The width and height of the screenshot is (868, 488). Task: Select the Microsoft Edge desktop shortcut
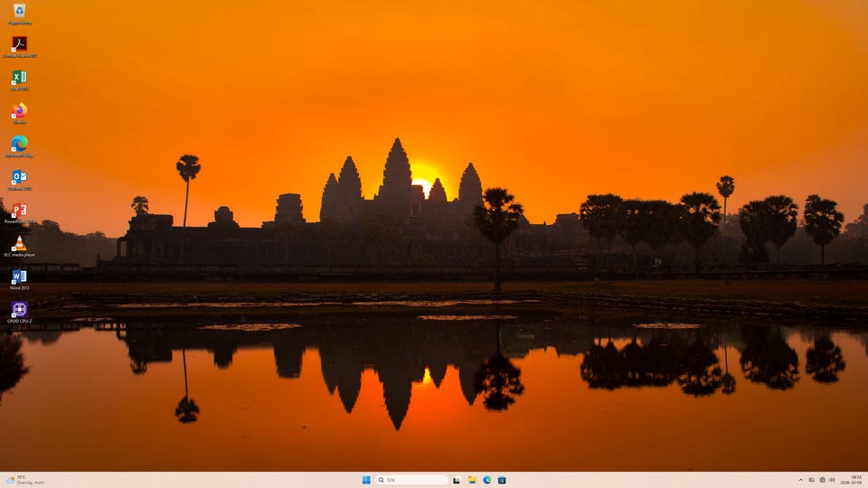(19, 146)
